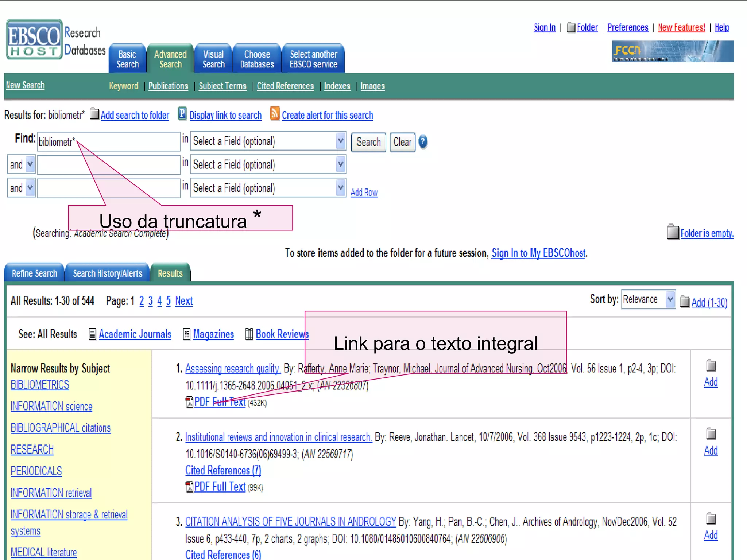Click the Sign In link at top
Viewport: 747px width, 560px height.
(545, 27)
